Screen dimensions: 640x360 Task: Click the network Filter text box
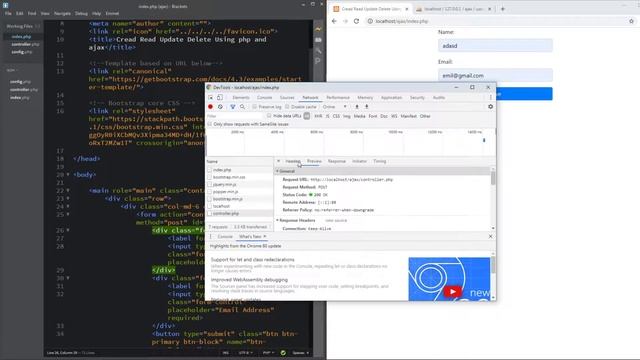click(x=235, y=116)
